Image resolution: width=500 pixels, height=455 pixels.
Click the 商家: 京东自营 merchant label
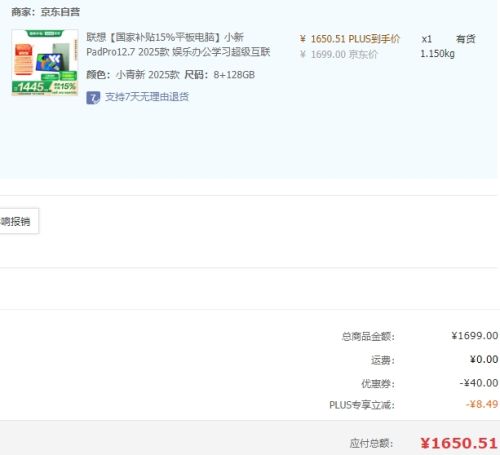(46, 12)
